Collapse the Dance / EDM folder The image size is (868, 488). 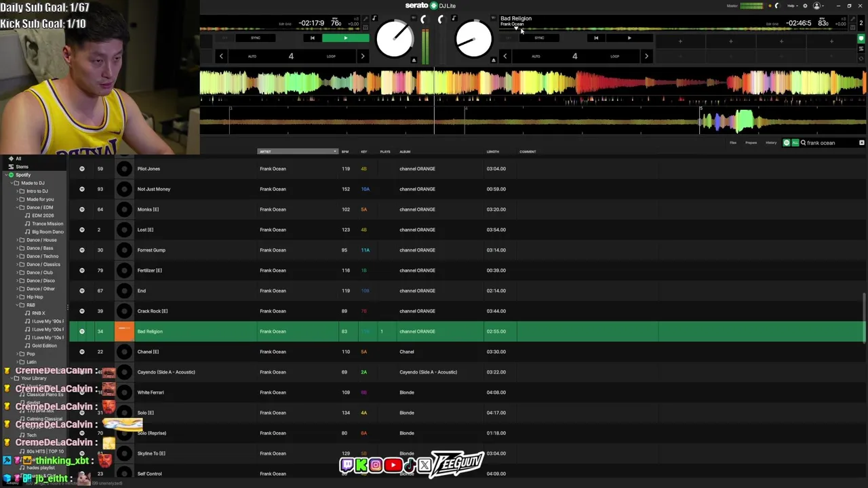(x=18, y=207)
